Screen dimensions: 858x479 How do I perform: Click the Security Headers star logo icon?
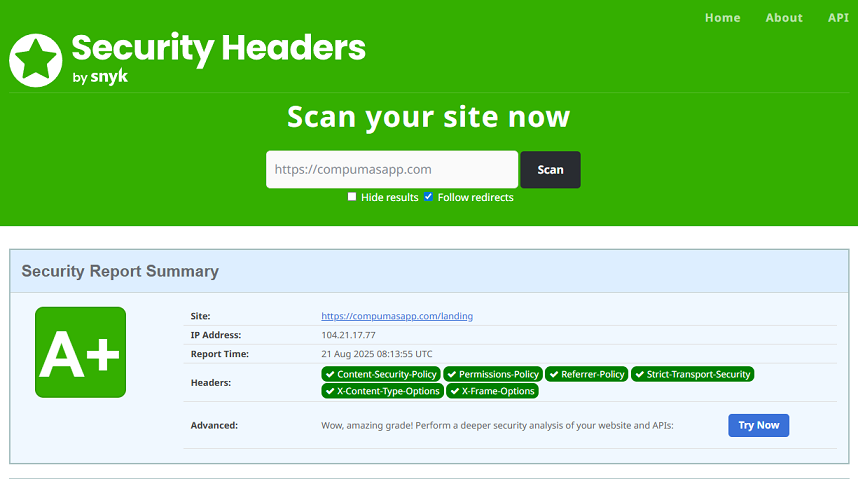36,60
